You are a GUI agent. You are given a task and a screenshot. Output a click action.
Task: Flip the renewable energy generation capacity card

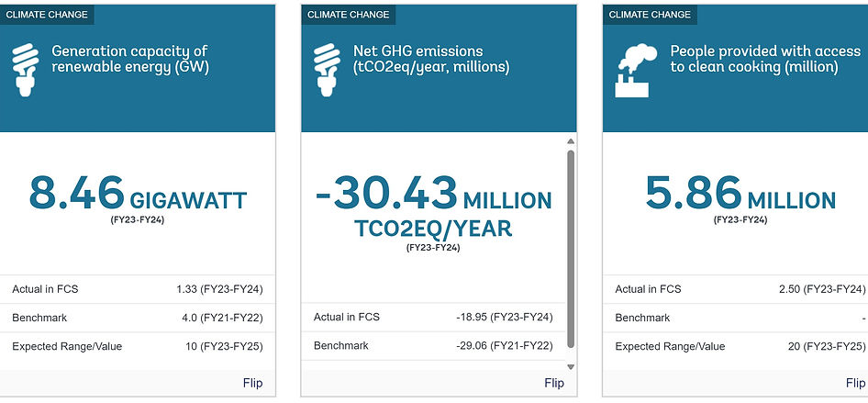pos(253,383)
